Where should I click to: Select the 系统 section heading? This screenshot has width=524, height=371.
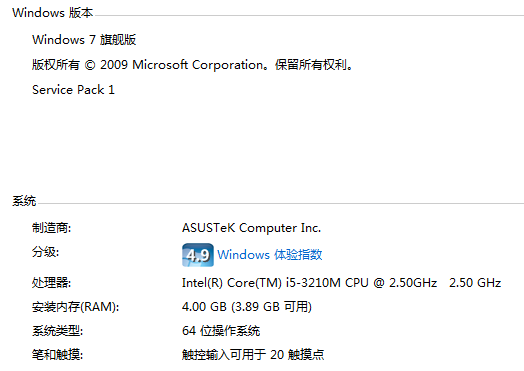click(x=24, y=201)
